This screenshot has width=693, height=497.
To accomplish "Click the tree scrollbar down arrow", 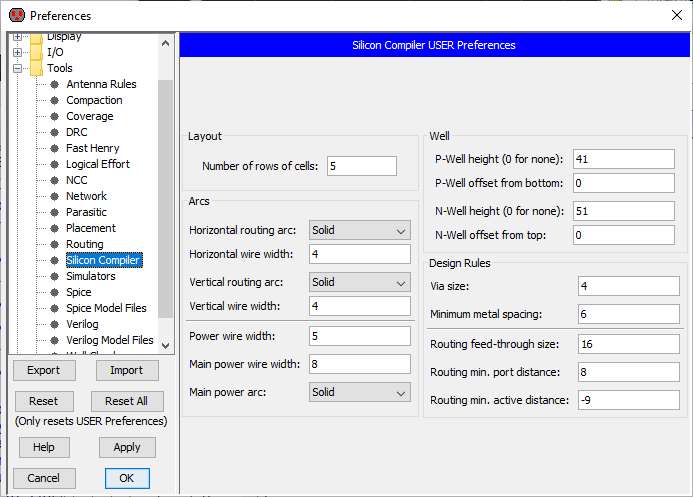I will pyautogui.click(x=166, y=345).
